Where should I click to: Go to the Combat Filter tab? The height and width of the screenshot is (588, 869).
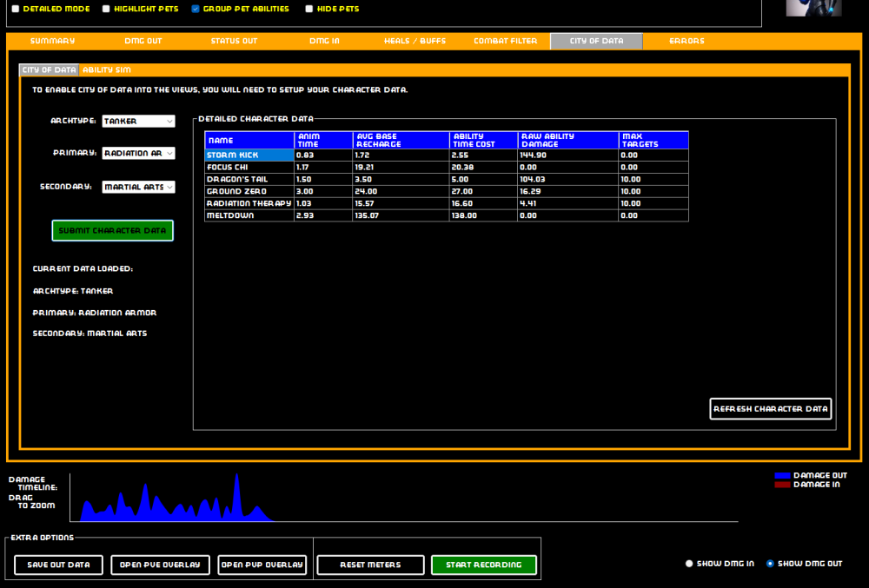(x=505, y=41)
